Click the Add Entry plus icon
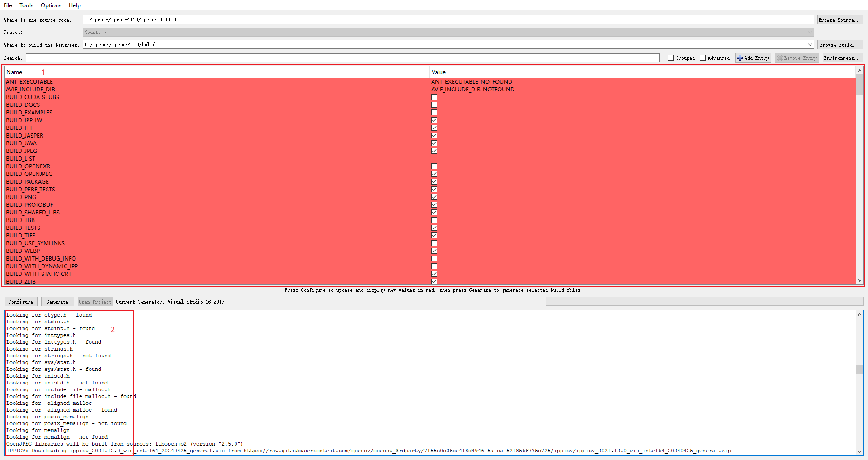The width and height of the screenshot is (868, 460). pyautogui.click(x=740, y=58)
